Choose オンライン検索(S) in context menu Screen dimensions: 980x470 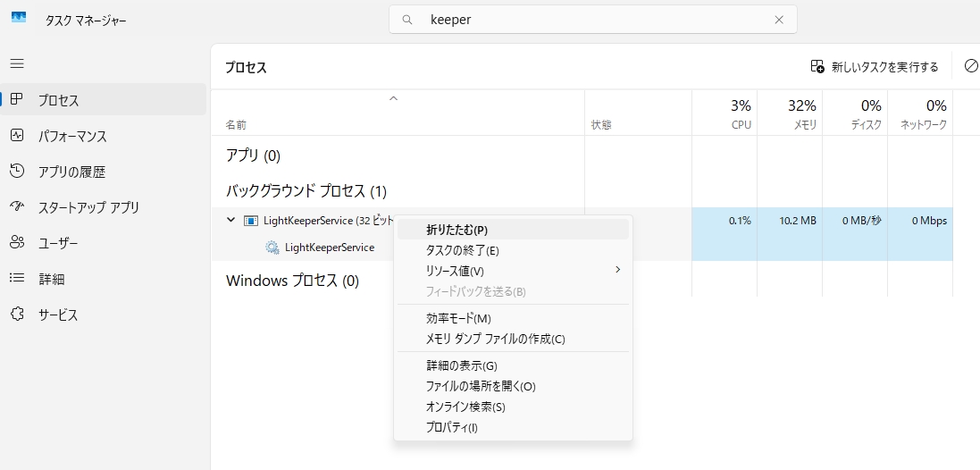point(513,407)
